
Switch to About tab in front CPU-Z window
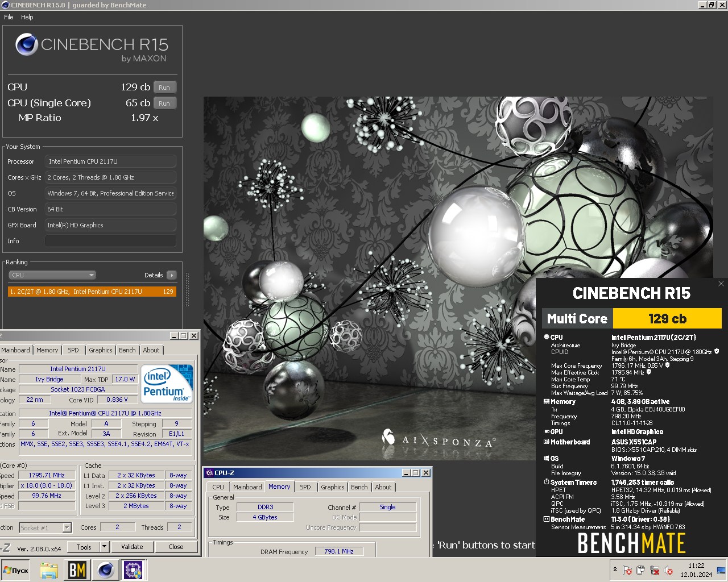383,487
